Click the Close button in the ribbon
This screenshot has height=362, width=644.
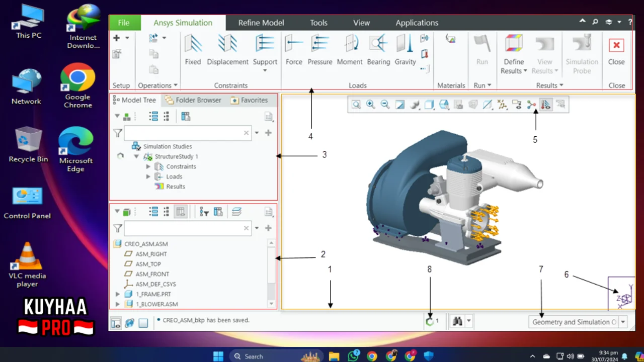tap(616, 50)
